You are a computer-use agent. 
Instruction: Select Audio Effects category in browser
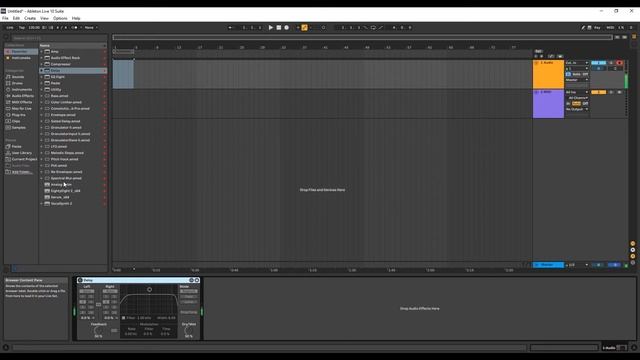point(23,96)
